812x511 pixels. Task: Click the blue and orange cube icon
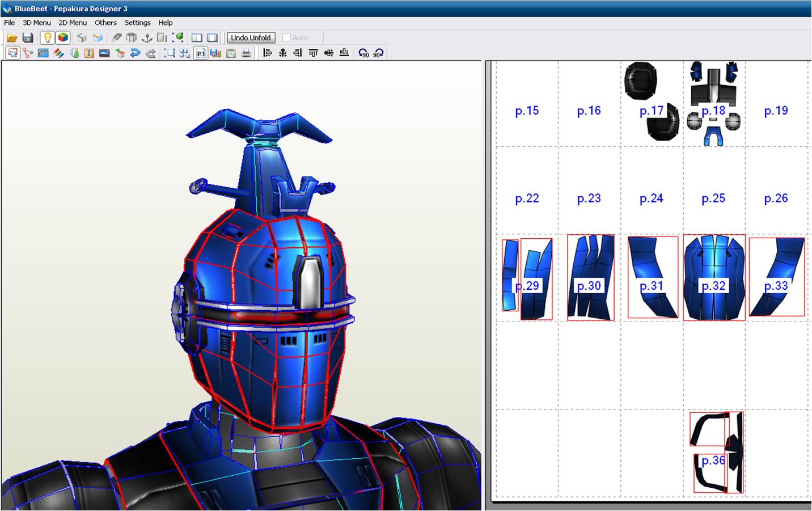click(98, 38)
